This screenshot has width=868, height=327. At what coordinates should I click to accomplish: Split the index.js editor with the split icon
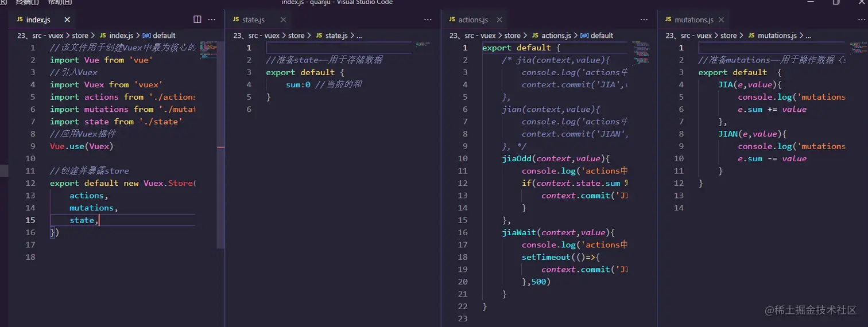(197, 20)
